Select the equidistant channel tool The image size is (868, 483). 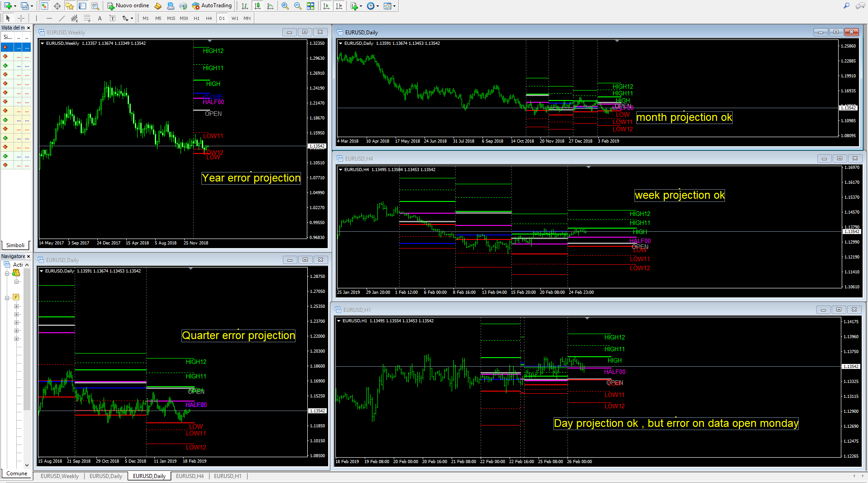tap(75, 18)
